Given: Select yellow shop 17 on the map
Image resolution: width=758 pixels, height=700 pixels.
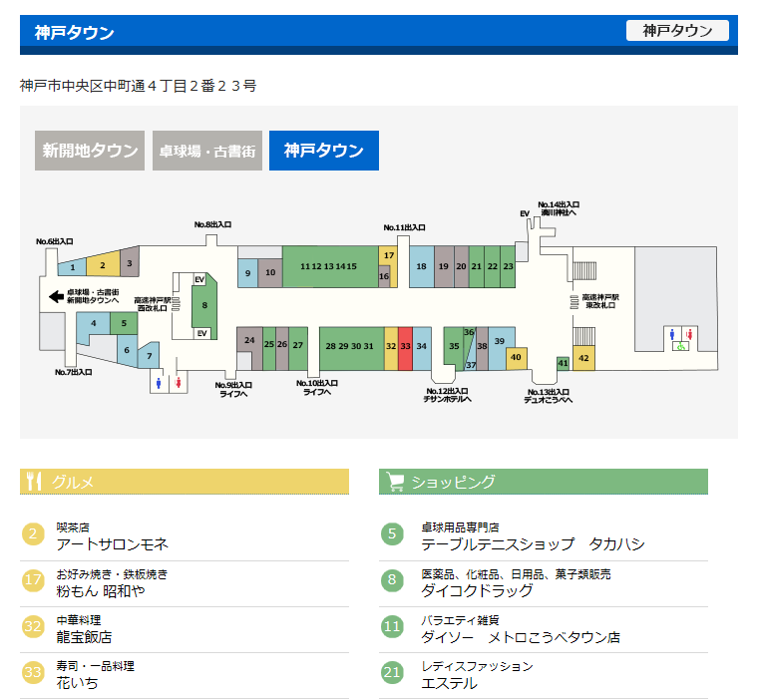Looking at the screenshot, I should coord(389,255).
